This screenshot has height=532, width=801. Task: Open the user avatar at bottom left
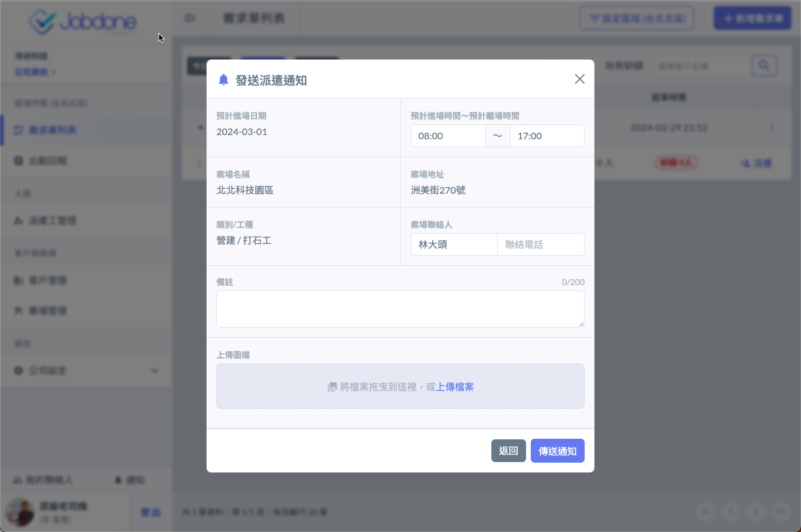click(x=19, y=512)
